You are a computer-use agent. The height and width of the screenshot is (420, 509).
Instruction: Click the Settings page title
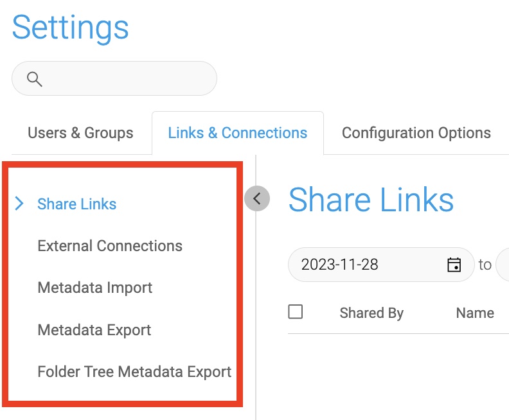pyautogui.click(x=71, y=28)
